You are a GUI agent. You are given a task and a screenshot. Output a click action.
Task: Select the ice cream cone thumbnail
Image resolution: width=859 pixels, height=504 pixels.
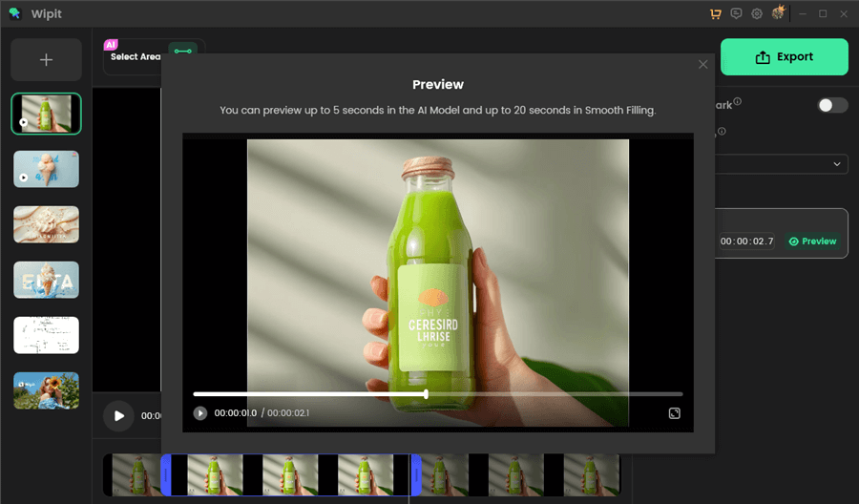click(x=46, y=169)
